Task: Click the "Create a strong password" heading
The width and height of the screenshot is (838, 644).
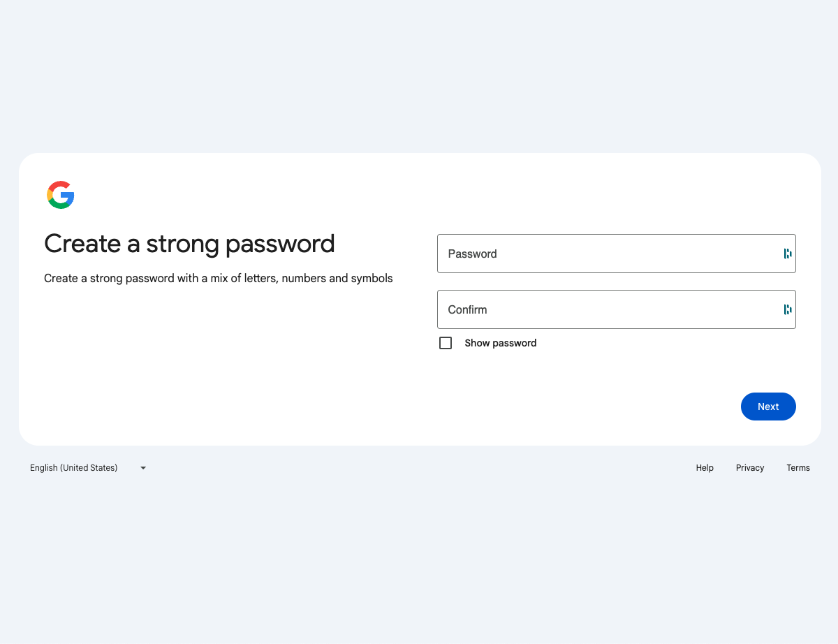Action: click(189, 244)
